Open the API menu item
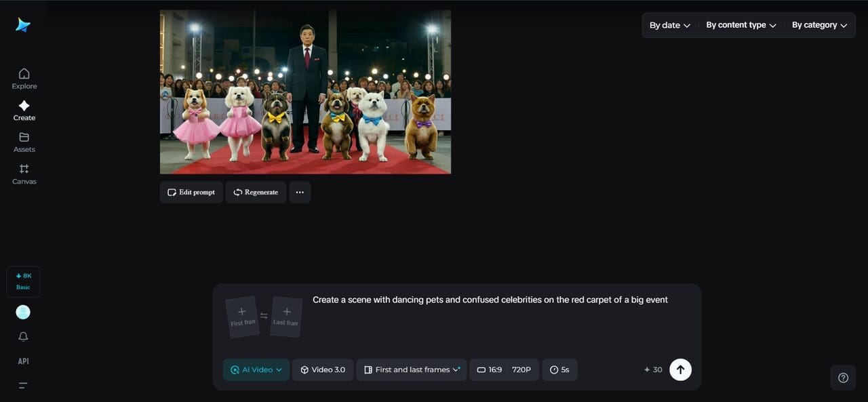 [x=23, y=361]
